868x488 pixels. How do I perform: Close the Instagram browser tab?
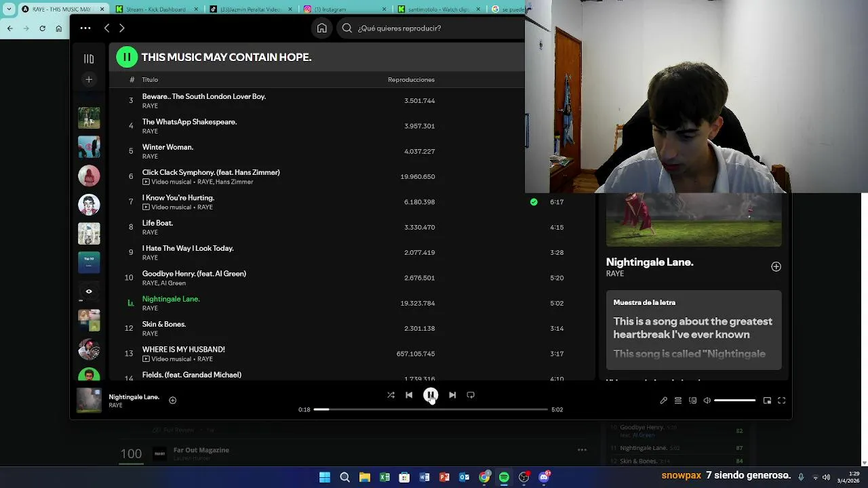(384, 9)
